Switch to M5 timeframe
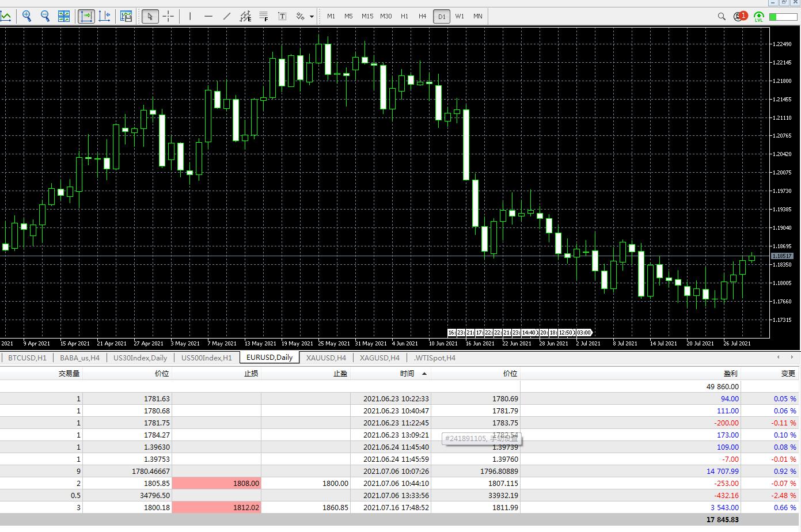801x532 pixels. click(x=348, y=16)
